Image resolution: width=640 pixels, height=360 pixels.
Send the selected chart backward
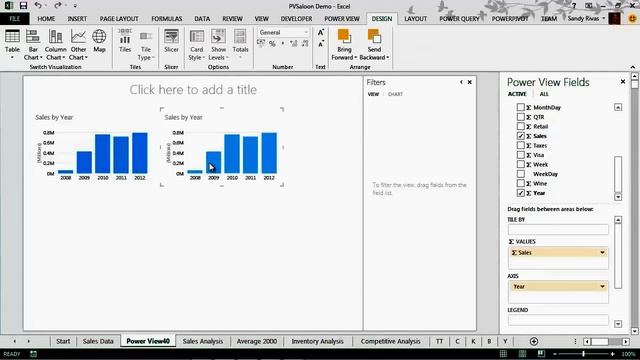374,44
